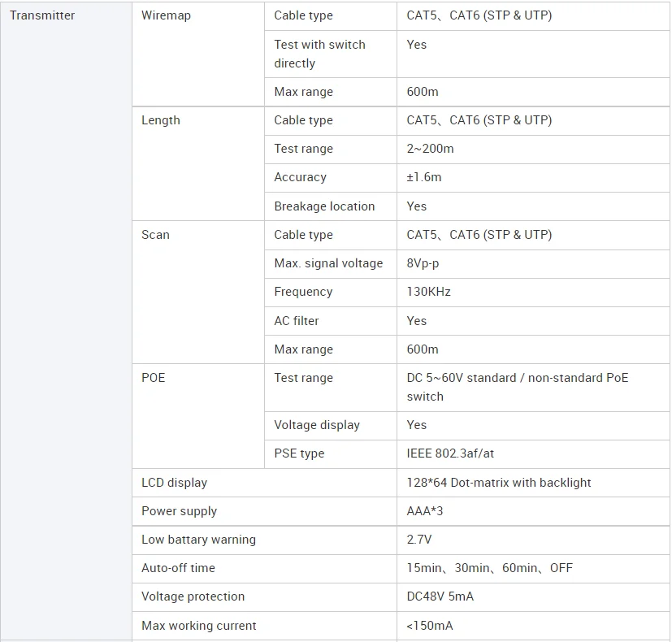The height and width of the screenshot is (642, 672).
Task: Select the Accuracy label cell
Action: click(300, 177)
